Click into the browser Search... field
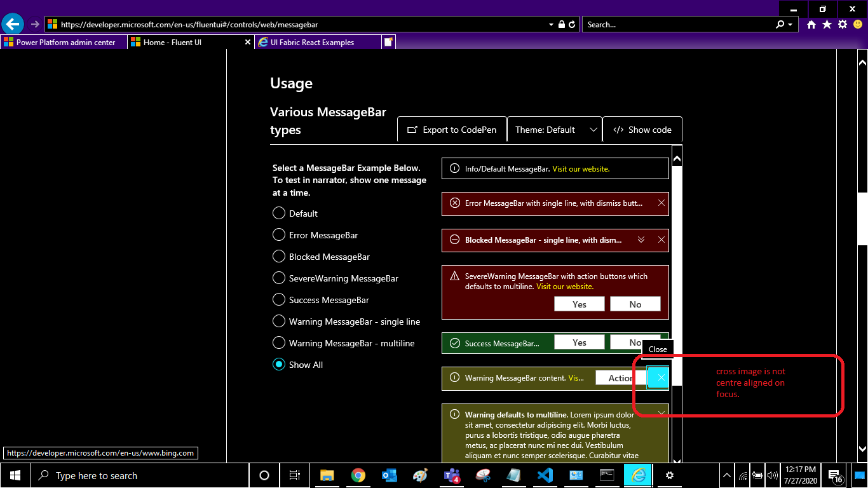This screenshot has width=868, height=488. [679, 24]
